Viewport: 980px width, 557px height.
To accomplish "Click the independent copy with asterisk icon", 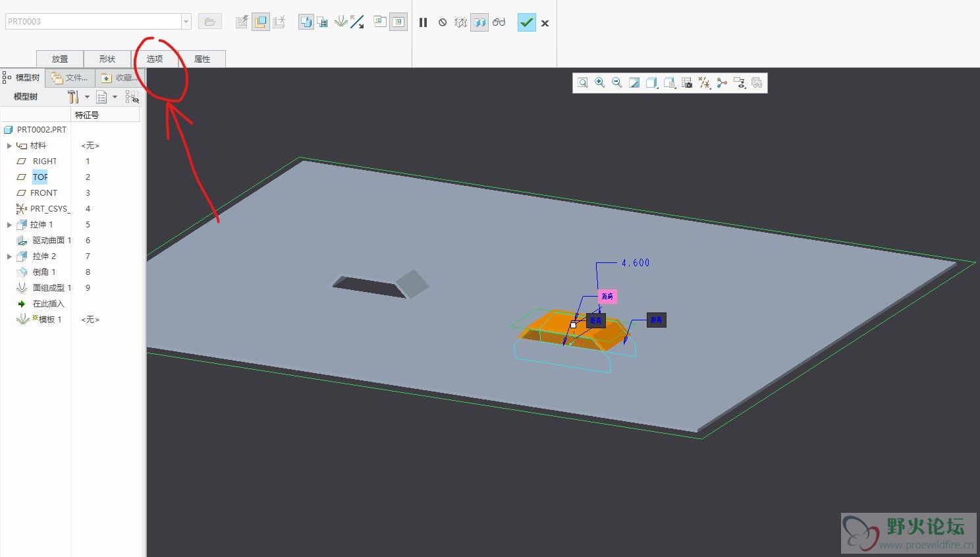I will (279, 22).
